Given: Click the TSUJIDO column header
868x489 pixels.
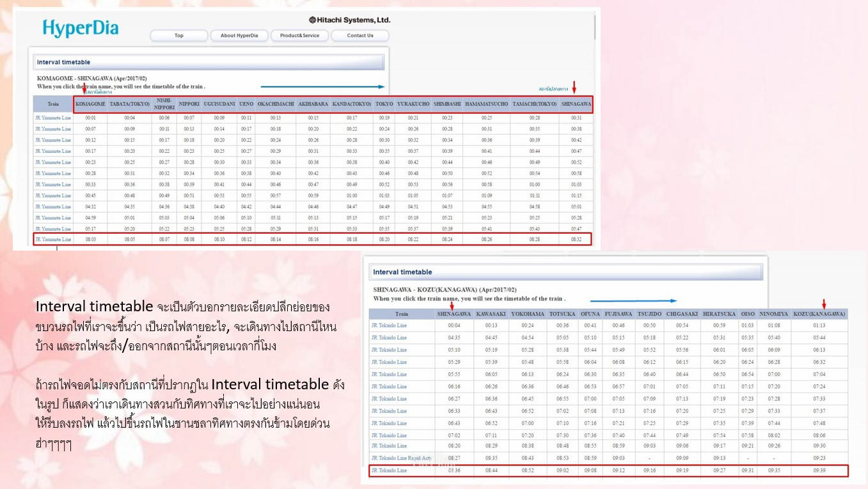Looking at the screenshot, I should tap(649, 314).
